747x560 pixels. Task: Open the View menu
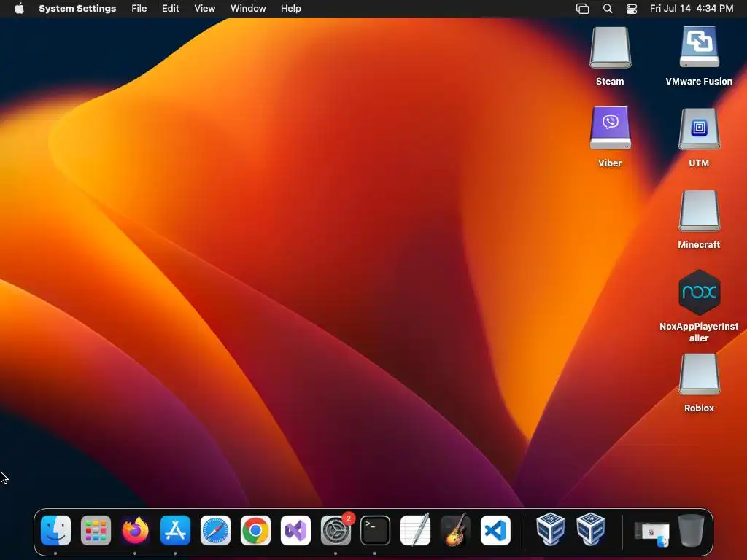click(x=204, y=9)
